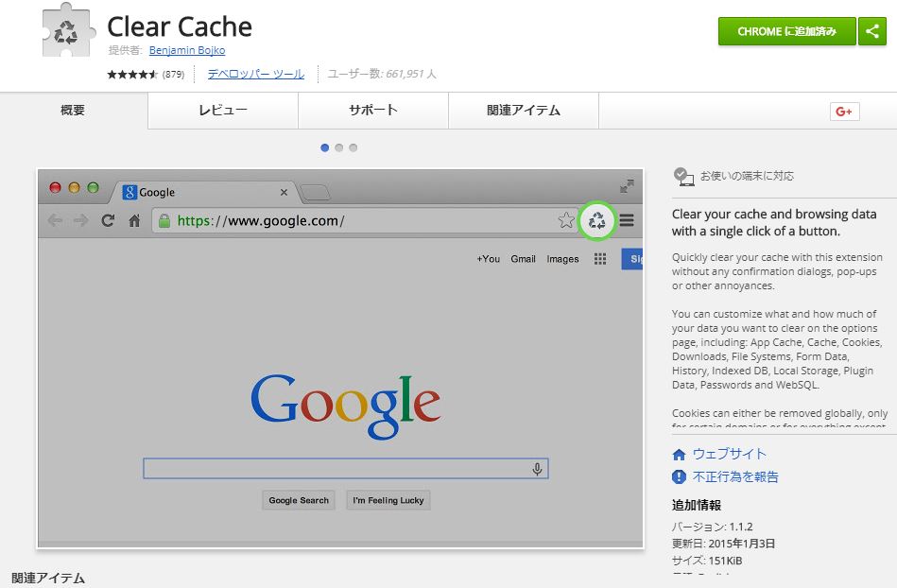
Task: Click the Gmail link in the screenshot
Action: coord(524,259)
